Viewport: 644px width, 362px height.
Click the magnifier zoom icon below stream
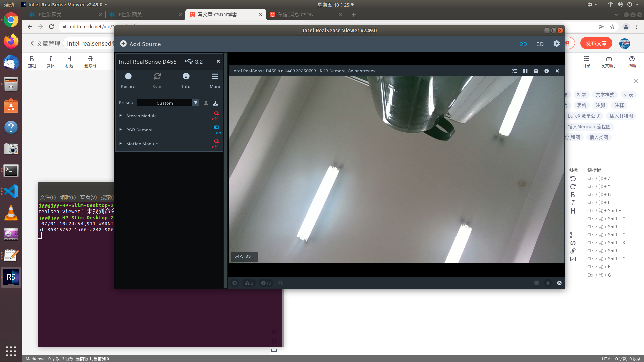[x=281, y=283]
